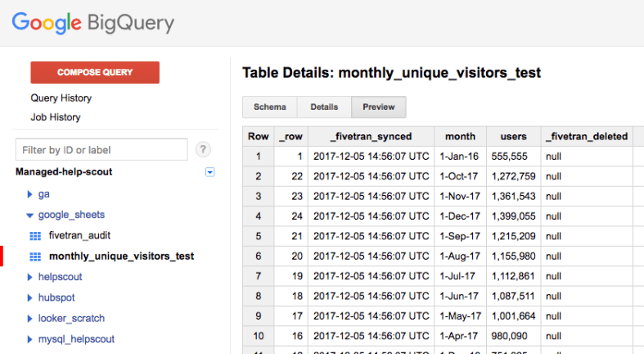Expand the ga dataset
Image resolution: width=644 pixels, height=354 pixels.
30,195
